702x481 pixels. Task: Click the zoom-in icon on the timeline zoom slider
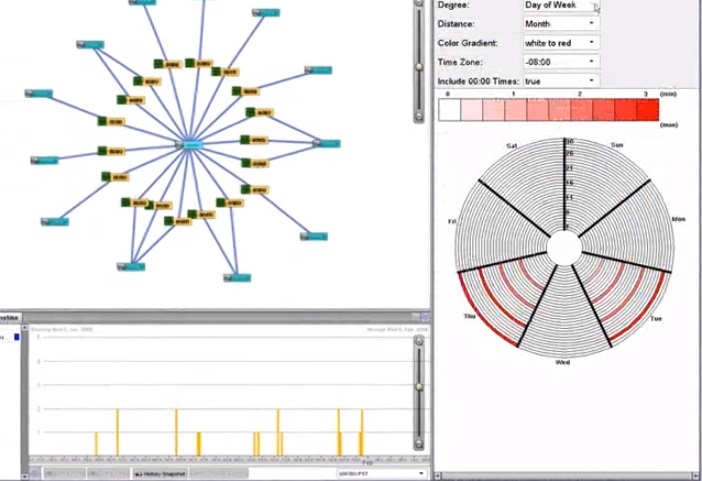(419, 342)
